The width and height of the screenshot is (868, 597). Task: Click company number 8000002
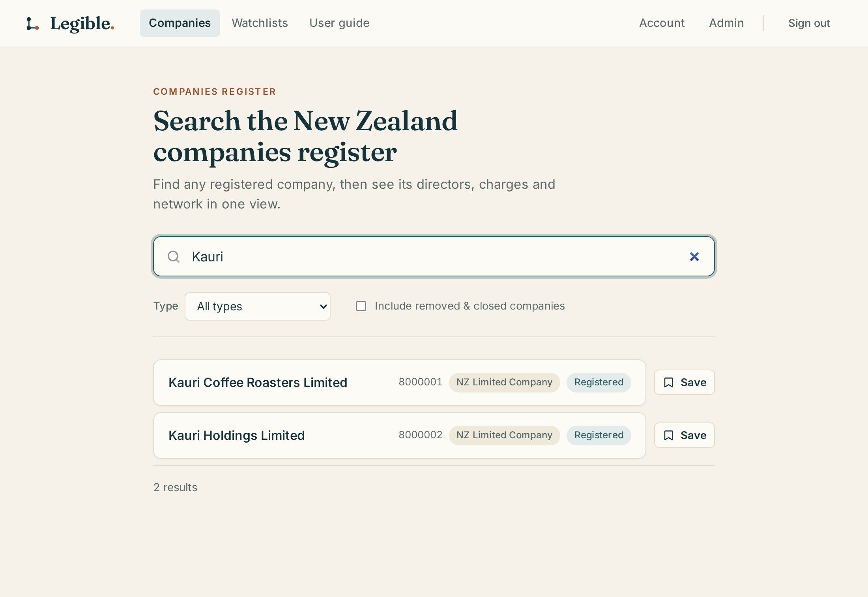point(421,435)
